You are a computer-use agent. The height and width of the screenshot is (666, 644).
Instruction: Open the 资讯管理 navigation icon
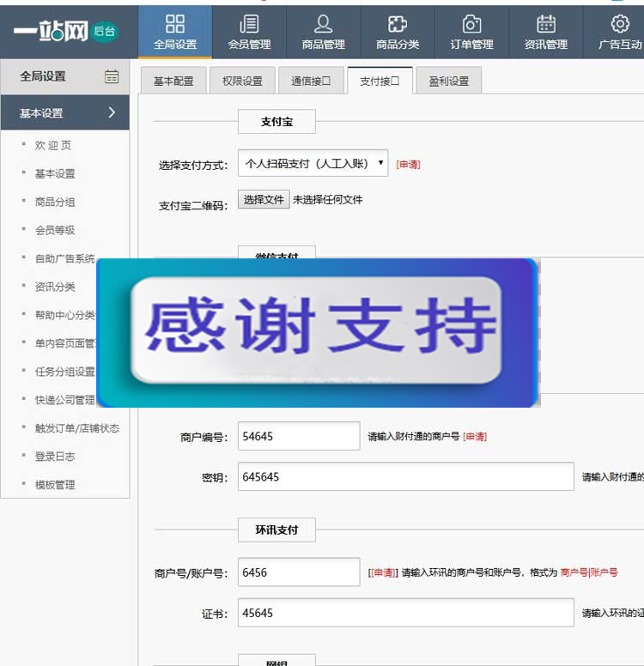tap(545, 24)
